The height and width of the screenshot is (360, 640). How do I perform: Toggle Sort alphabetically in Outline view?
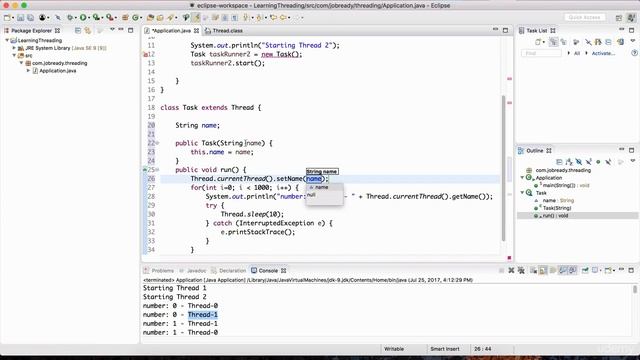click(x=569, y=162)
